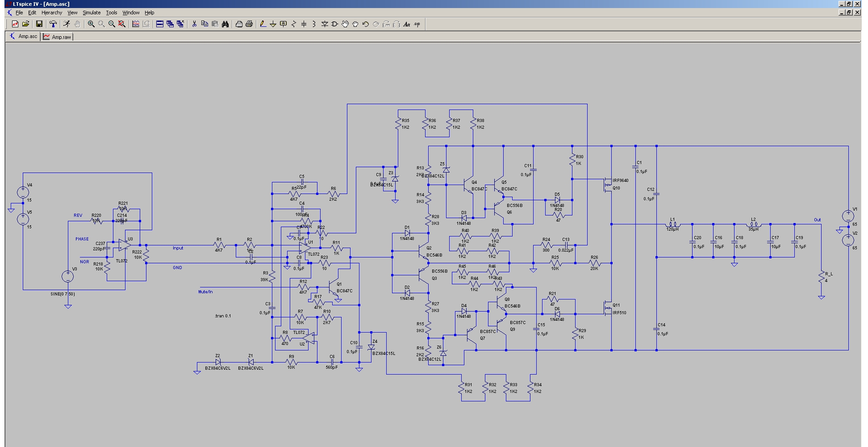Click the Undo arrow in the toolbar
Viewport: 868px width, 447px height.
366,24
